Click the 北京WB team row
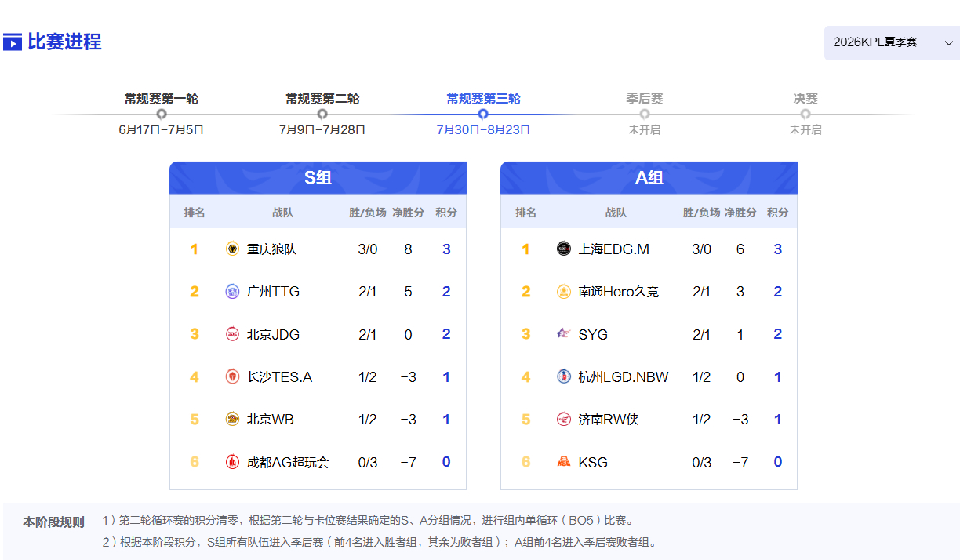 point(318,420)
